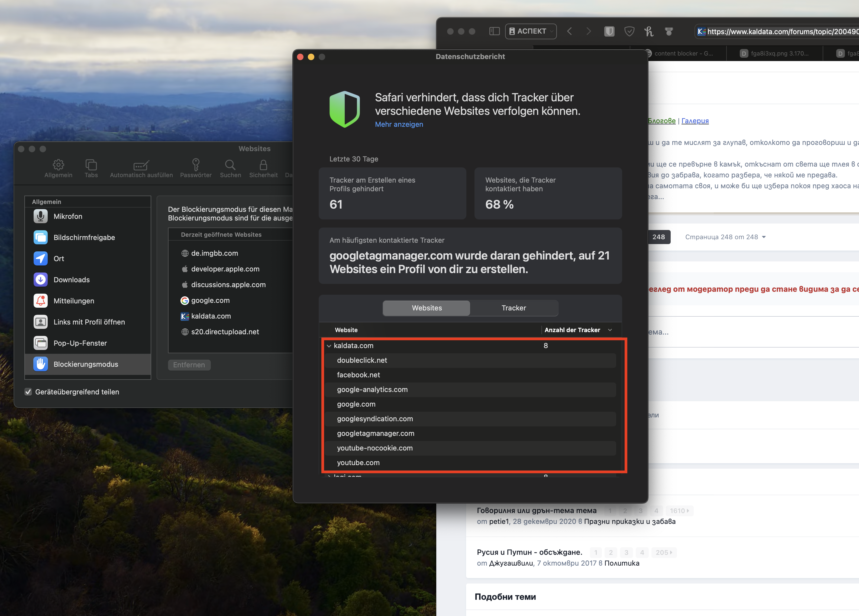Viewport: 859px width, 616px height.
Task: Select Bildschirmfreigabe in the sidebar
Action: (88, 237)
